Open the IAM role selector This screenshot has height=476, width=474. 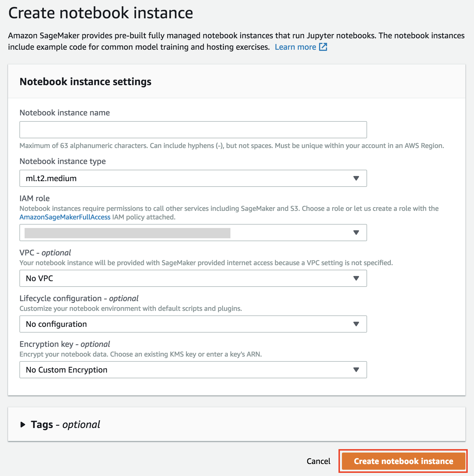(x=193, y=233)
